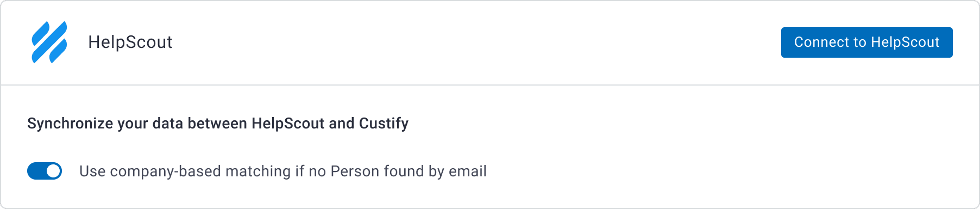Click the striped HelpScout brand mark
This screenshot has width=980, height=209.
click(49, 42)
